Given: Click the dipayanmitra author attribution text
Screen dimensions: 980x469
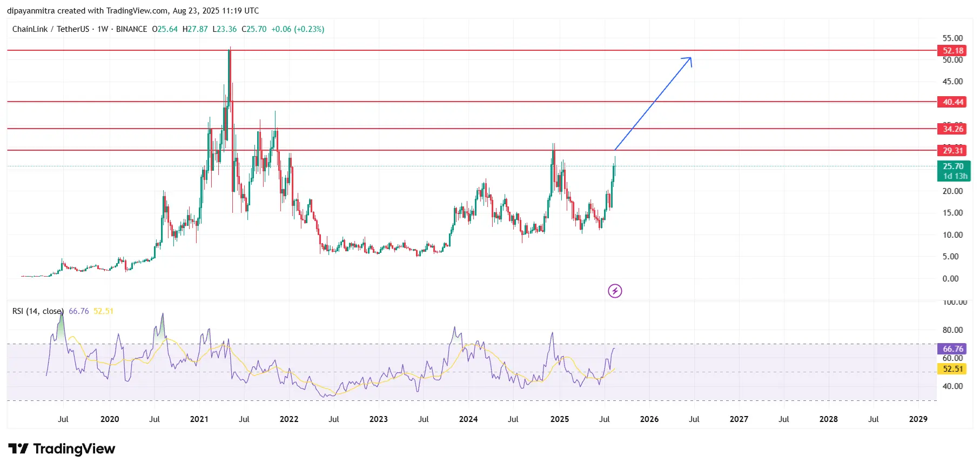Looking at the screenshot, I should click(x=31, y=11).
